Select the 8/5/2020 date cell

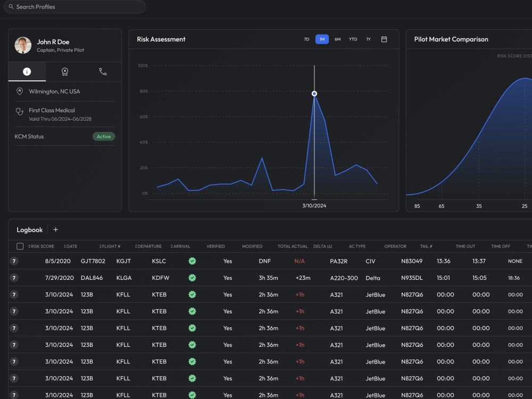tap(58, 261)
